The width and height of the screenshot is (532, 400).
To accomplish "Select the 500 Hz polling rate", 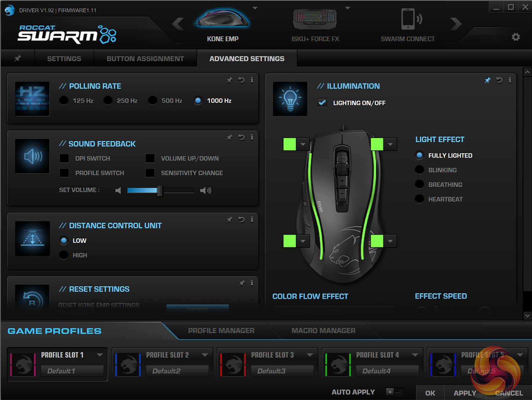I will tap(153, 101).
